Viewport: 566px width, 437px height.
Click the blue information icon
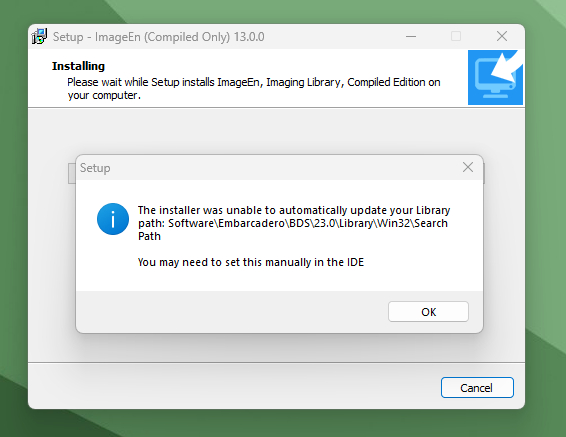pos(113,219)
